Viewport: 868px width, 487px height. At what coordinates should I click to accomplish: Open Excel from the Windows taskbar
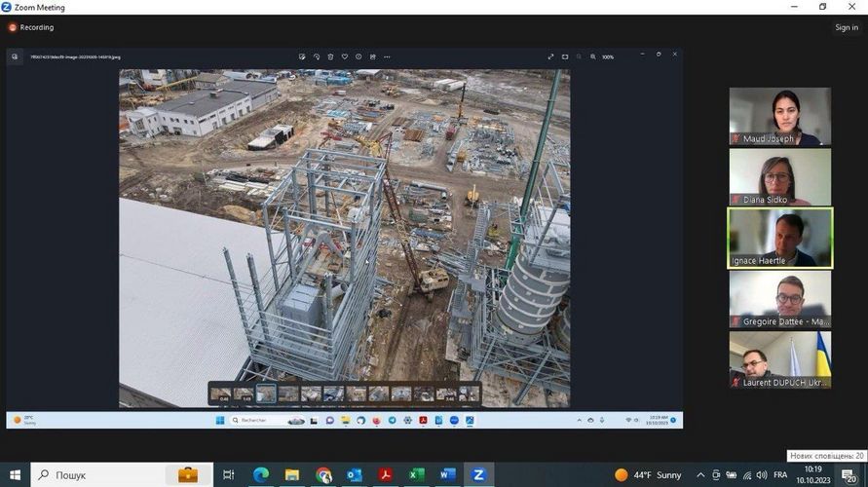click(x=416, y=475)
